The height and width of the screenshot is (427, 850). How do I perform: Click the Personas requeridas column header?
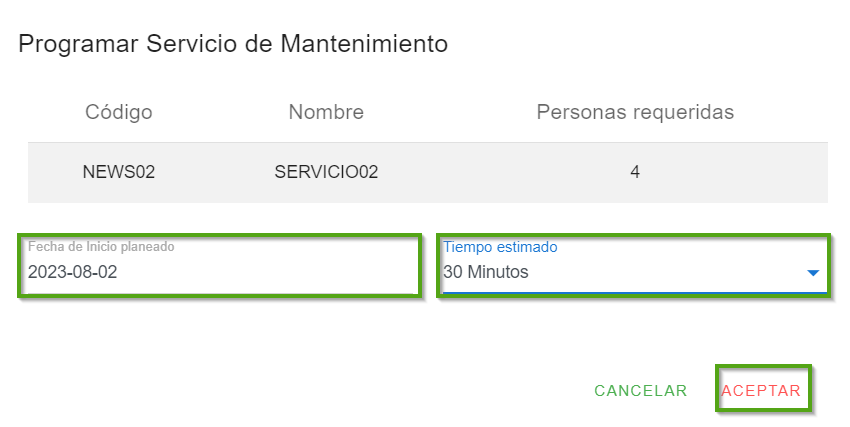coord(635,112)
